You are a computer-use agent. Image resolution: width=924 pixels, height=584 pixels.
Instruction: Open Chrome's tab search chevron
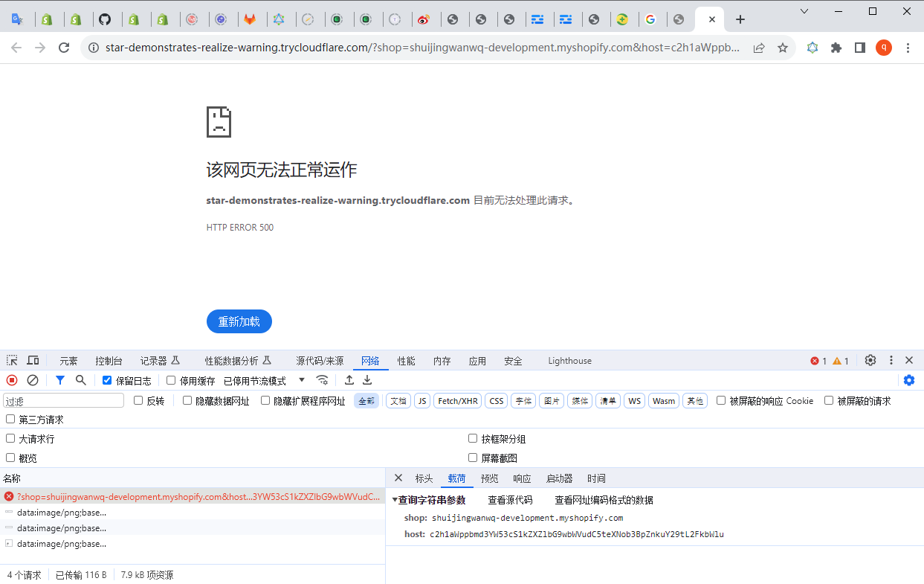[x=804, y=11]
